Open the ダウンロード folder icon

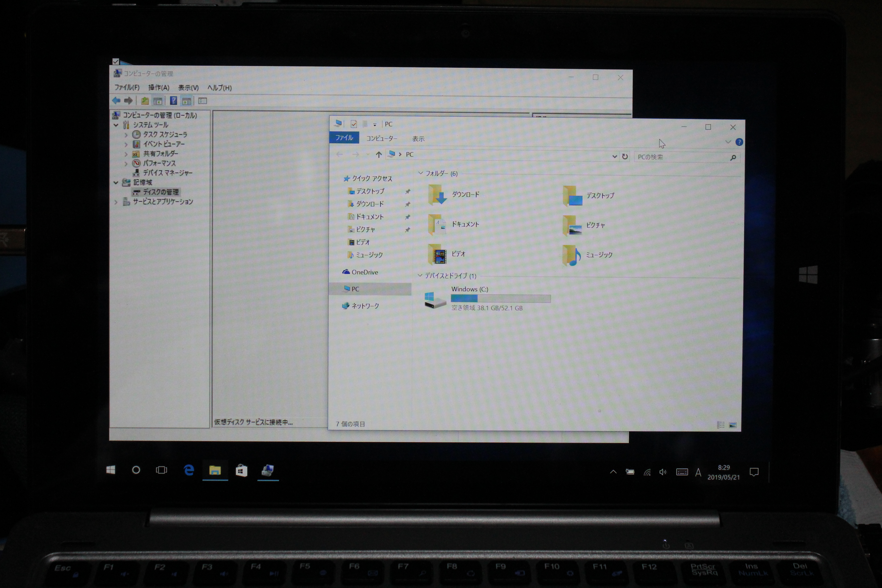coord(437,195)
